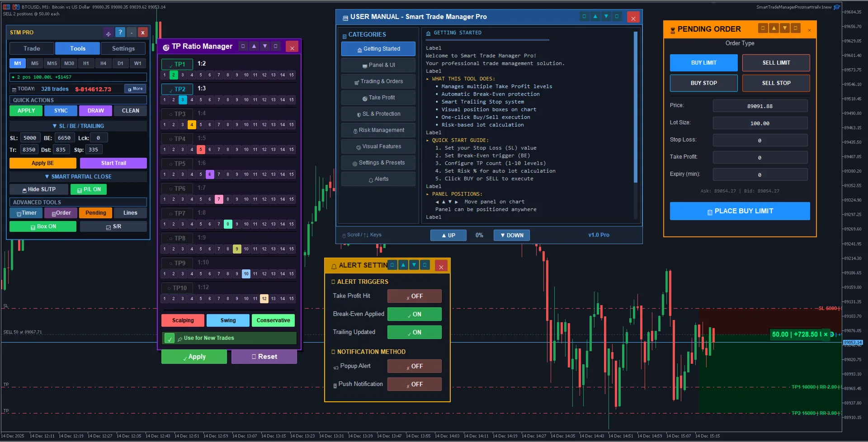Select the Timer tool in Advanced Tools
Image resolution: width=868 pixels, height=442 pixels.
point(26,212)
